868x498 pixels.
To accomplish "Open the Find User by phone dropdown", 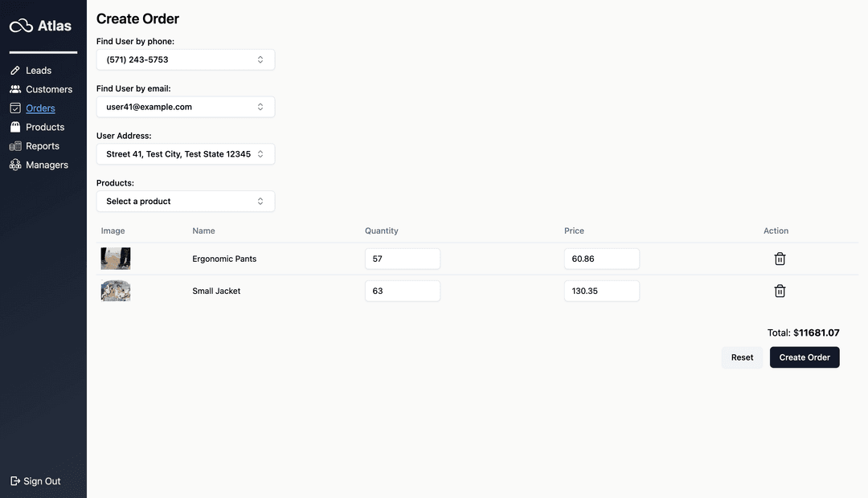I will pos(185,59).
